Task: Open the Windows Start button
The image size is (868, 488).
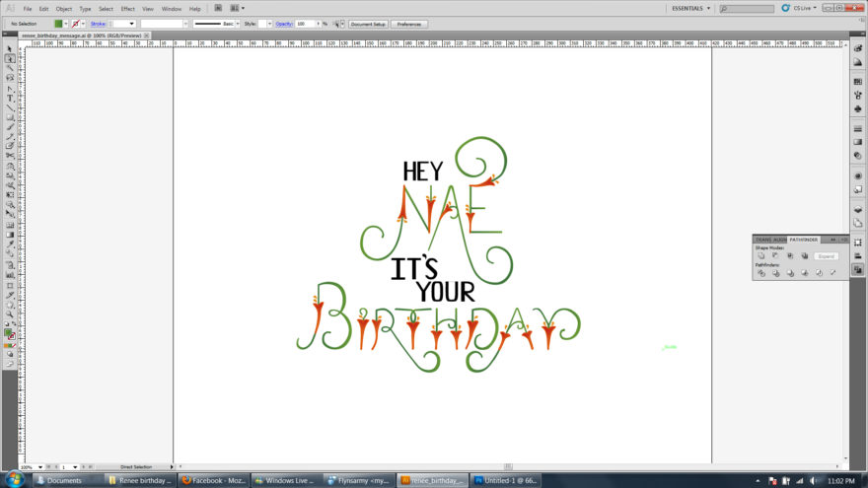Action: (14, 479)
